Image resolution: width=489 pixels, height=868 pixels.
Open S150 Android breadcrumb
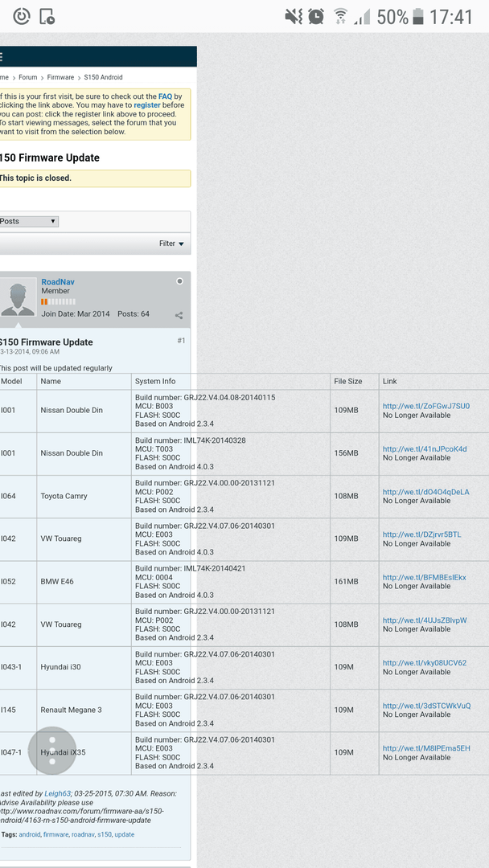coord(103,77)
